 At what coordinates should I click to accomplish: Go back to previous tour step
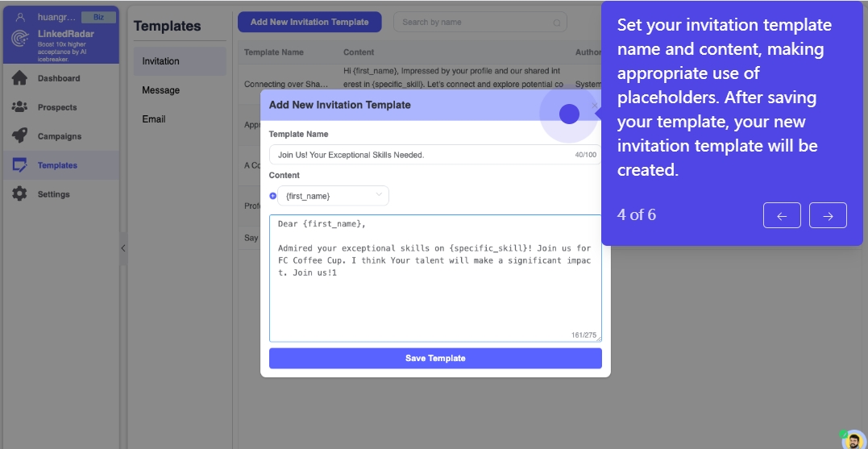tap(781, 215)
